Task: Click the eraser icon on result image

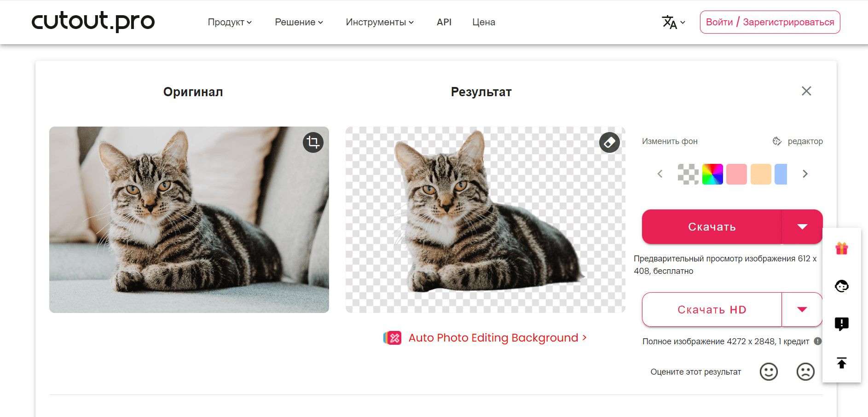Action: (x=609, y=142)
